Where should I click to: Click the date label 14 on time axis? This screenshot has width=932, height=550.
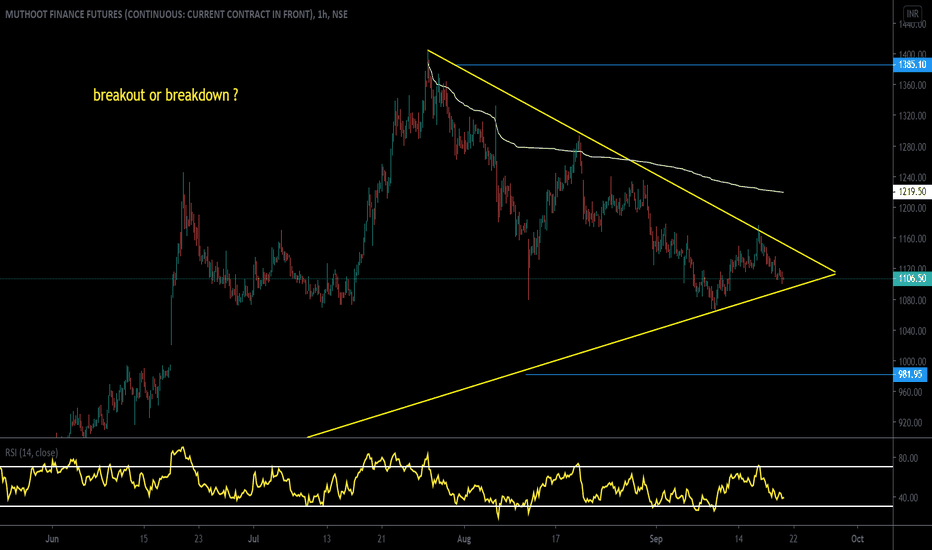738,539
